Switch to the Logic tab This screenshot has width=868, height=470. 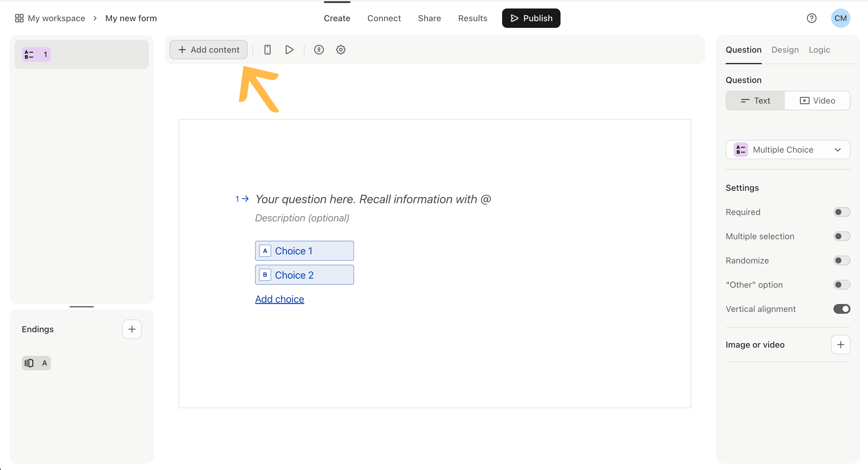pos(819,50)
